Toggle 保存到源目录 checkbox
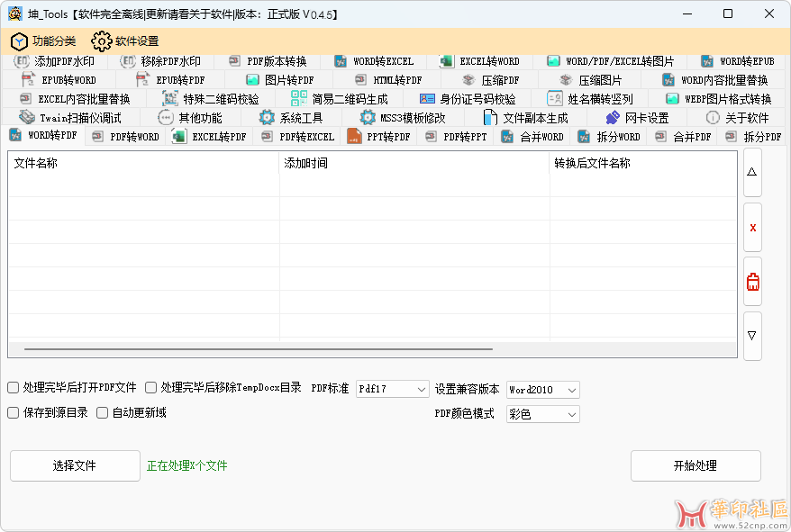The image size is (791, 532). [x=14, y=413]
